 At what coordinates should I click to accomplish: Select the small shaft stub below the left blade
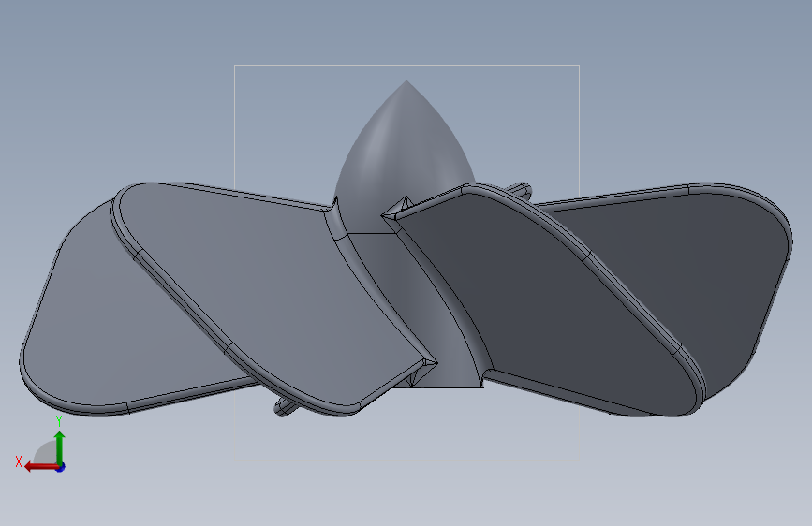click(286, 407)
